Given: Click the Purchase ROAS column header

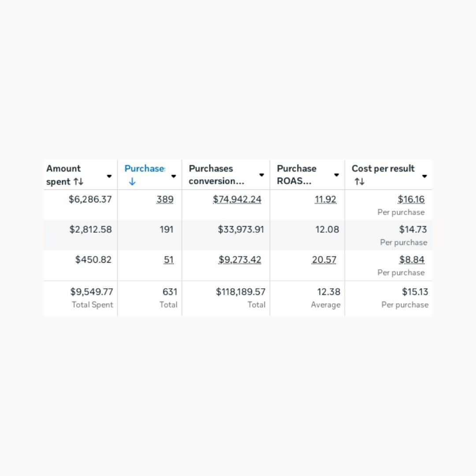Looking at the screenshot, I should (x=297, y=175).
